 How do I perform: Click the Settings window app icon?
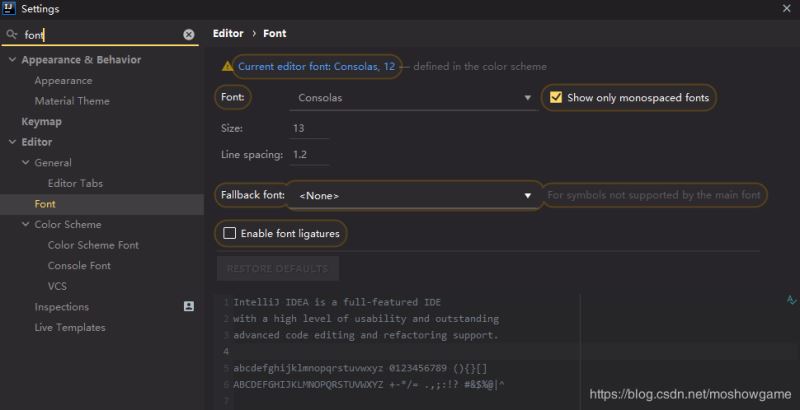[9, 9]
